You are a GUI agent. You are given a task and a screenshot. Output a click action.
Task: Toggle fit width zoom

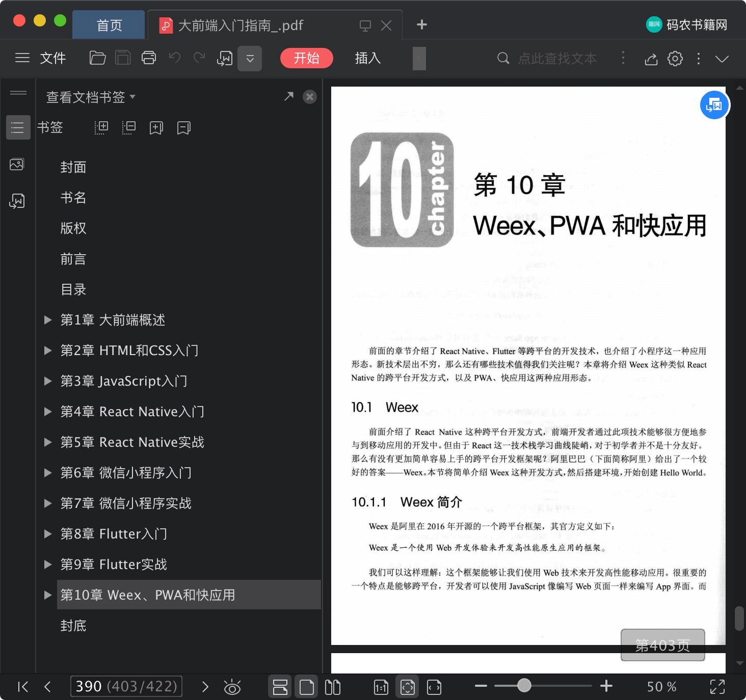click(x=434, y=687)
